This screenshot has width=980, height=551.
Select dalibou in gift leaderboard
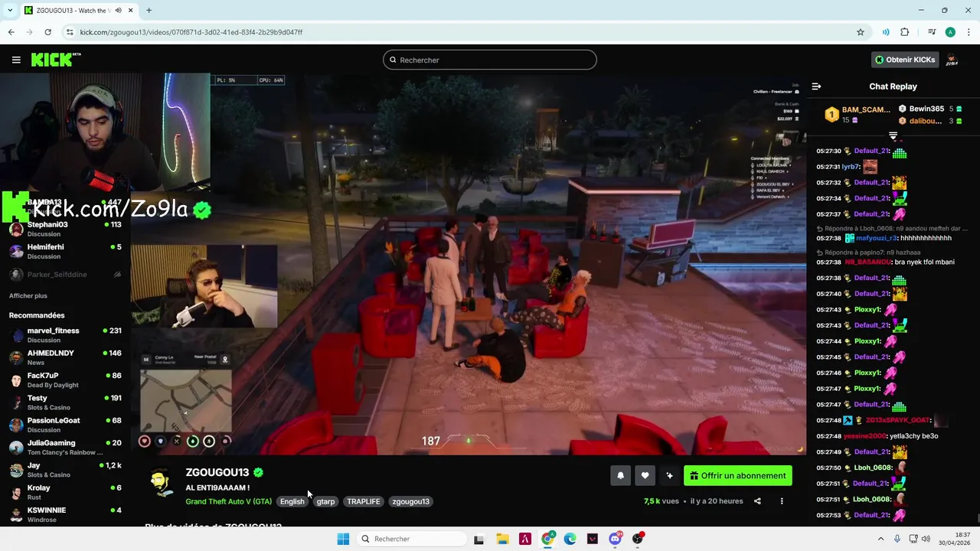pos(929,121)
